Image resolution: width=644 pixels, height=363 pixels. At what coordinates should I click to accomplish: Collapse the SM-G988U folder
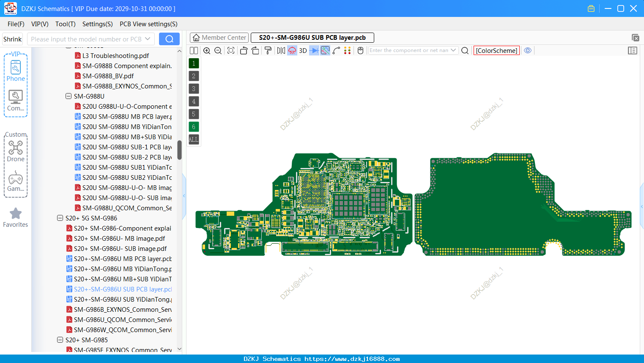68,96
